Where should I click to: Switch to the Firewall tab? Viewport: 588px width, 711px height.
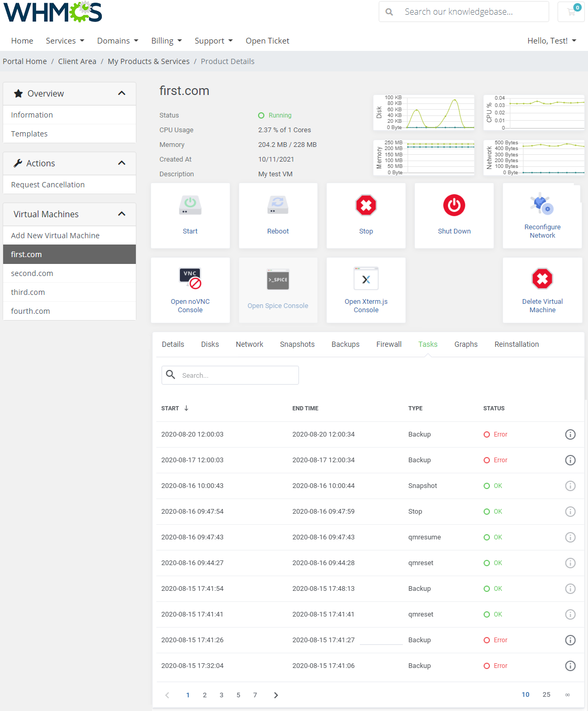pyautogui.click(x=389, y=344)
